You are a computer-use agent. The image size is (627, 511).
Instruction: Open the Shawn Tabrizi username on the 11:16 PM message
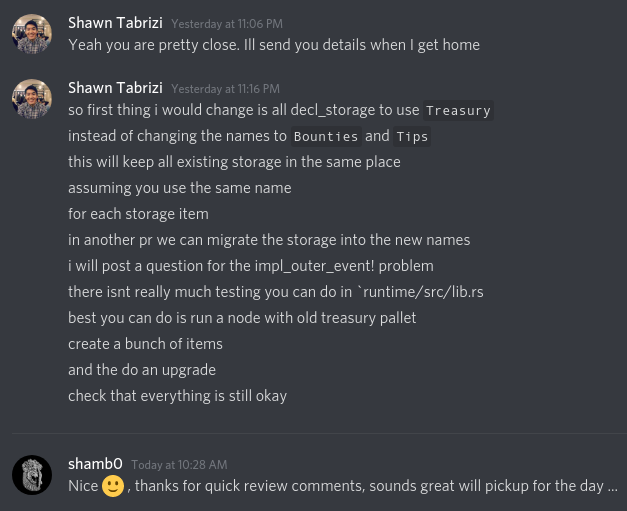point(115,88)
